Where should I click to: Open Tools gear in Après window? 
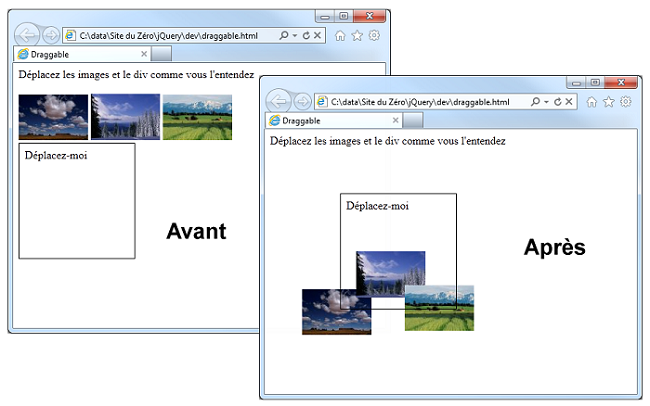[626, 102]
